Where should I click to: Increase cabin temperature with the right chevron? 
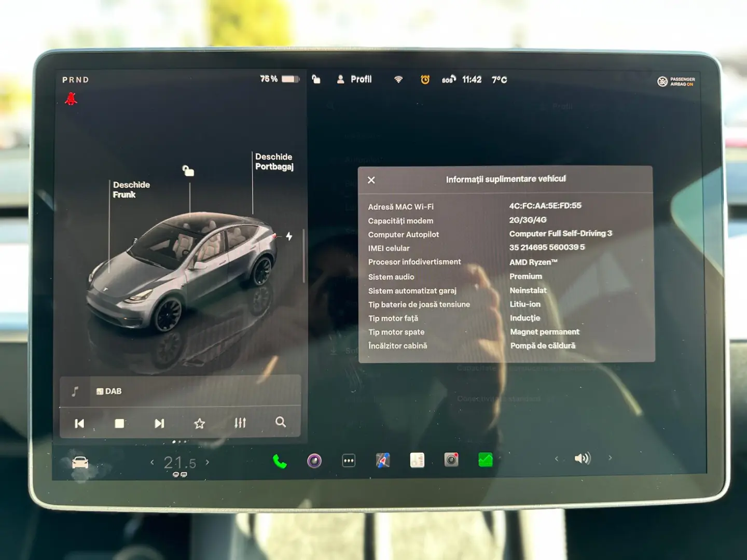click(208, 461)
